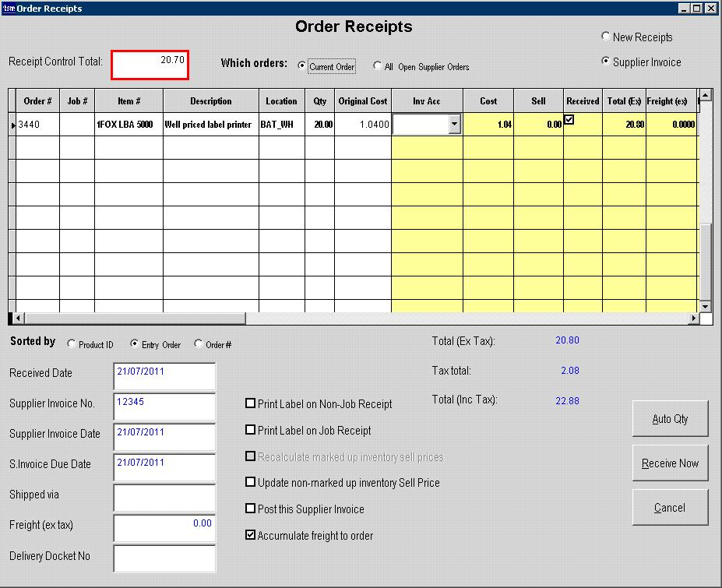
Task: Click the Receive Now button
Action: [x=670, y=463]
